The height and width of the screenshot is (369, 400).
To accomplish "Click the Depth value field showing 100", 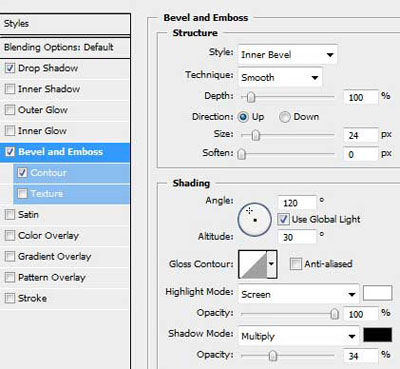I will click(361, 97).
